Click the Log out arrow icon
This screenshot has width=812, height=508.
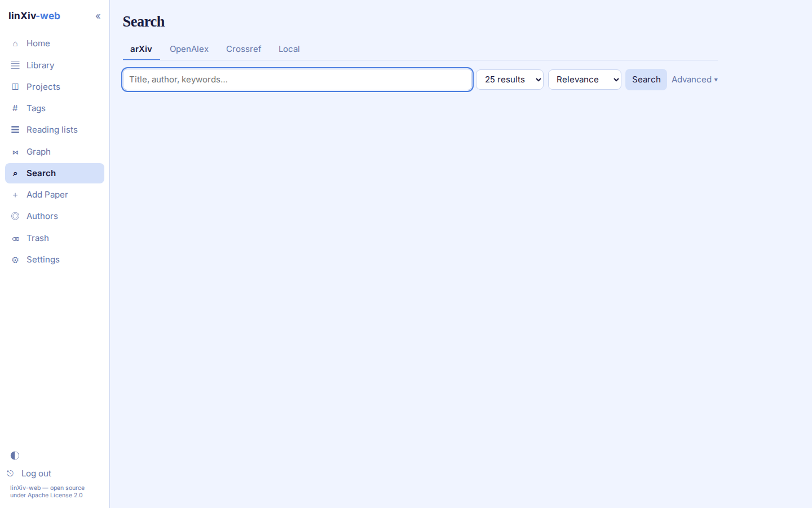[x=10, y=474]
